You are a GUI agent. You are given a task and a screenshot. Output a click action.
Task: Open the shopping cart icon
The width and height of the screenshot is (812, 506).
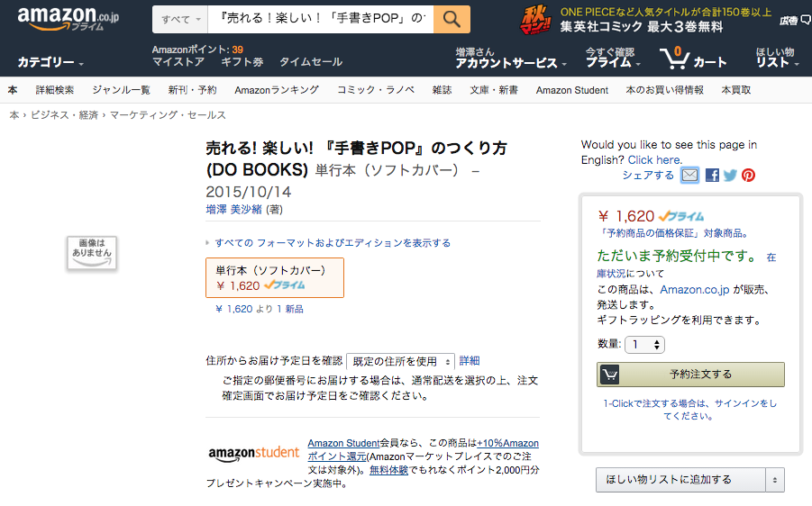693,59
